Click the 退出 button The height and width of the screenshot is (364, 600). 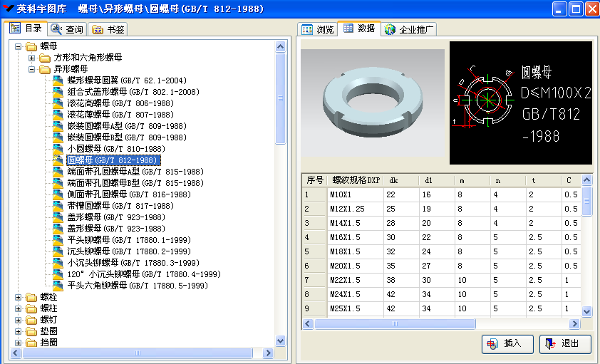[x=565, y=343]
